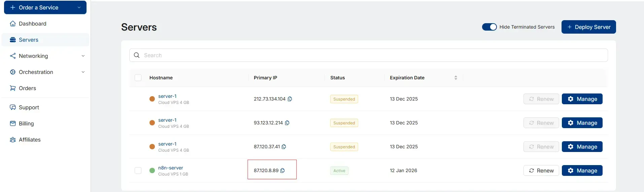
Task: Click the Dashboard home icon in sidebar
Action: tap(13, 24)
